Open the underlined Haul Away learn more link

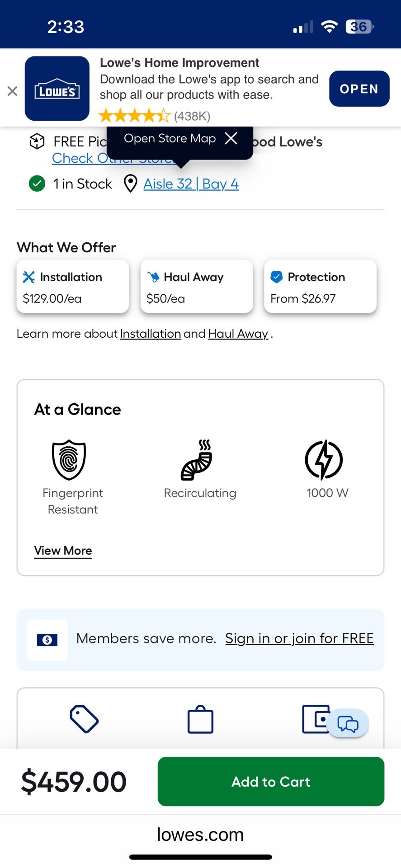[238, 334]
